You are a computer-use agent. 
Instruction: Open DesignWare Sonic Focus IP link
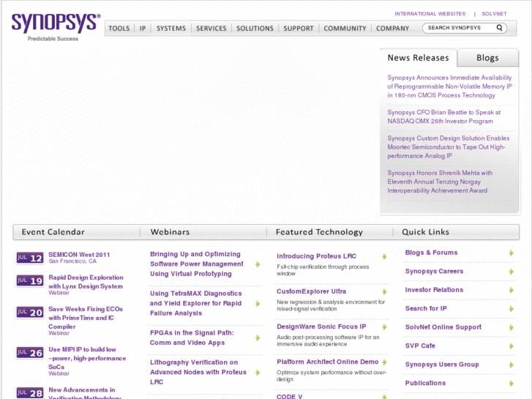(321, 327)
